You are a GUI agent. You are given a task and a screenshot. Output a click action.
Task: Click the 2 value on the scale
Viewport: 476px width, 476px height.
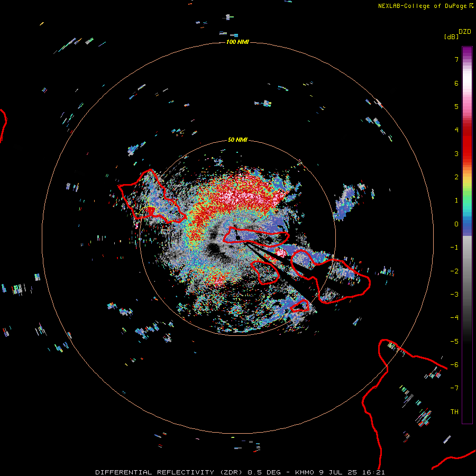(456, 177)
